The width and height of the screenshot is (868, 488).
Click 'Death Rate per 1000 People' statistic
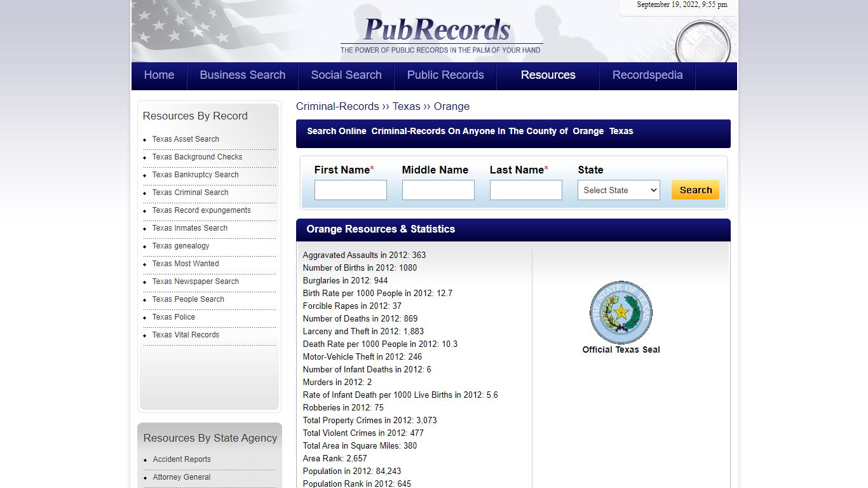click(380, 344)
